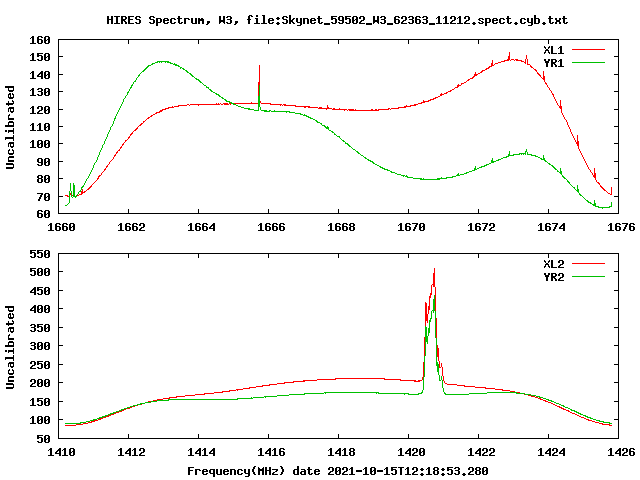Viewport: 640px width, 480px height.
Task: Click the 200 y-axis tick label
Action: pyautogui.click(x=40, y=383)
